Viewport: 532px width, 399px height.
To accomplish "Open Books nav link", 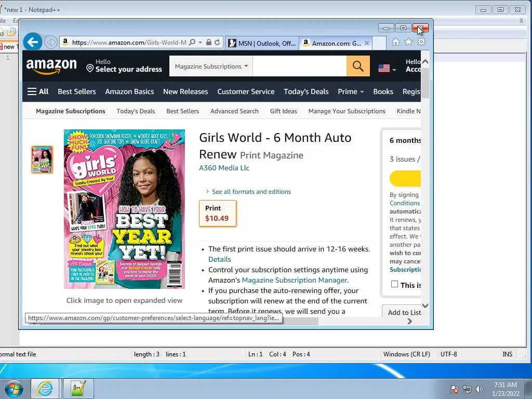I will (383, 91).
